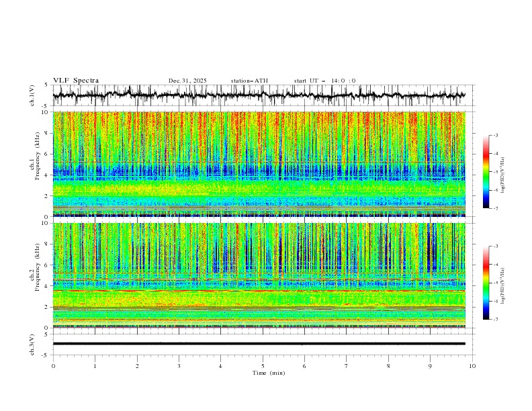
Task: Click the "VLF Spectra" title text
Action: [76, 81]
